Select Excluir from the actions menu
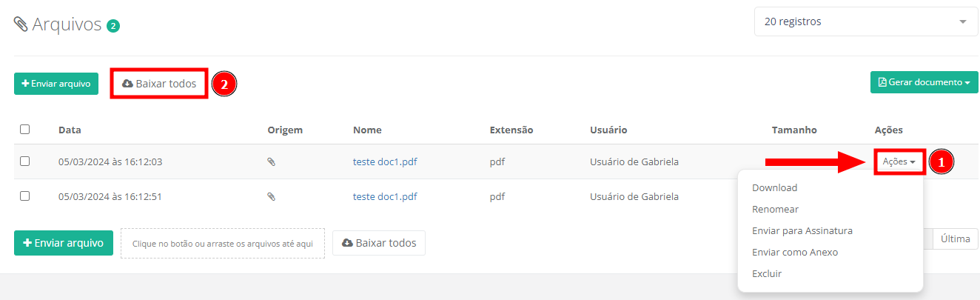Viewport: 980px width, 300px height. [766, 274]
